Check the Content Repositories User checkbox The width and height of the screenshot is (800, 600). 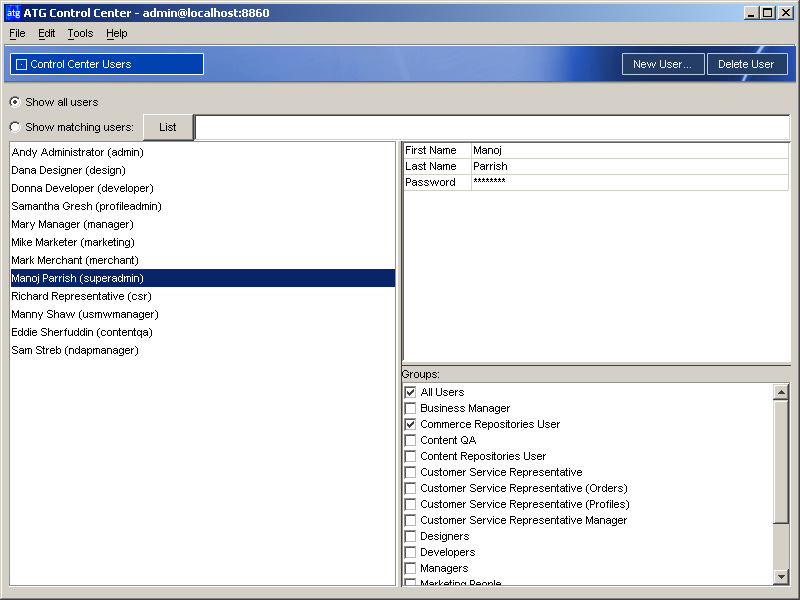[x=410, y=456]
